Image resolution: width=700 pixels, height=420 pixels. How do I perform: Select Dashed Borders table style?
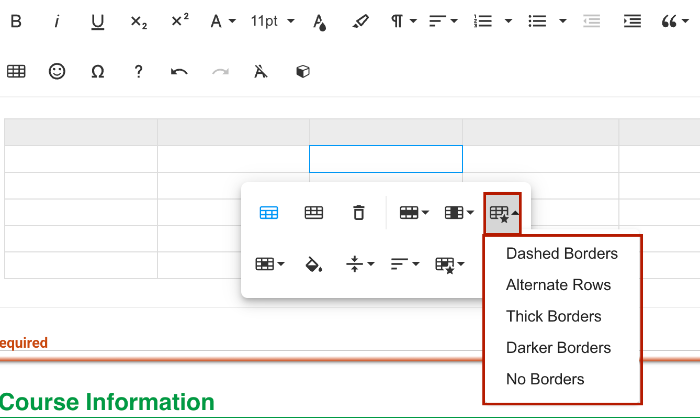(x=562, y=254)
